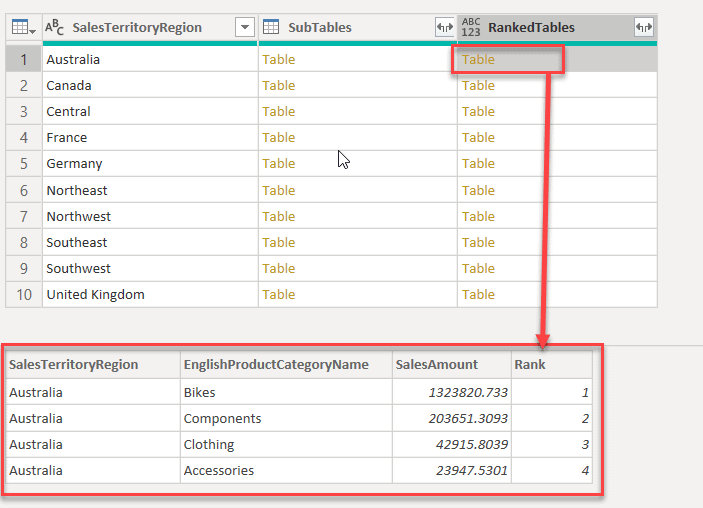This screenshot has height=508, width=703.
Task: Open the RankedTables Table link for Germany
Action: [478, 164]
